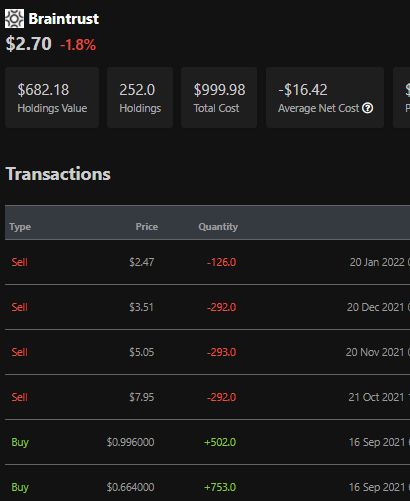The height and width of the screenshot is (501, 410).
Task: Click Sell type in the $5.05 row
Action: click(20, 352)
